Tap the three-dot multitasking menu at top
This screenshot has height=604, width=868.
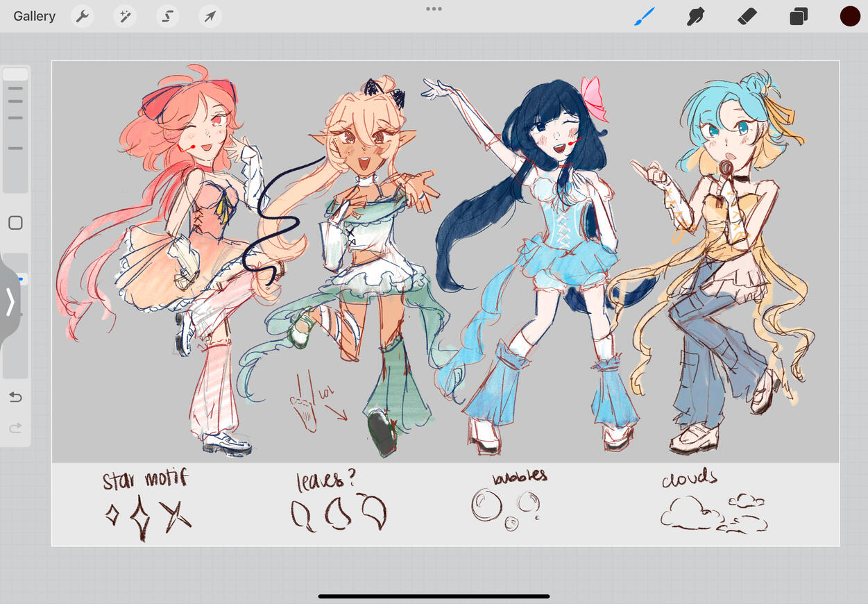pyautogui.click(x=434, y=9)
